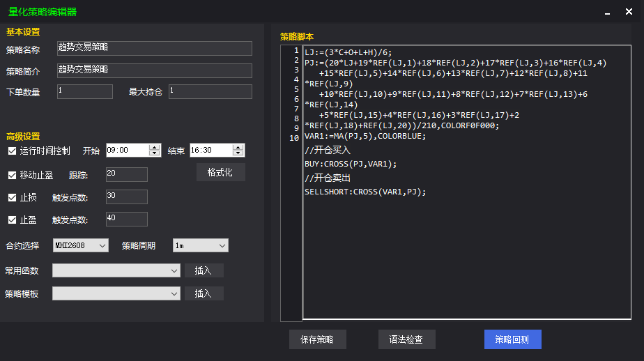Open the 合约选择 MHI2608 dropdown

81,245
